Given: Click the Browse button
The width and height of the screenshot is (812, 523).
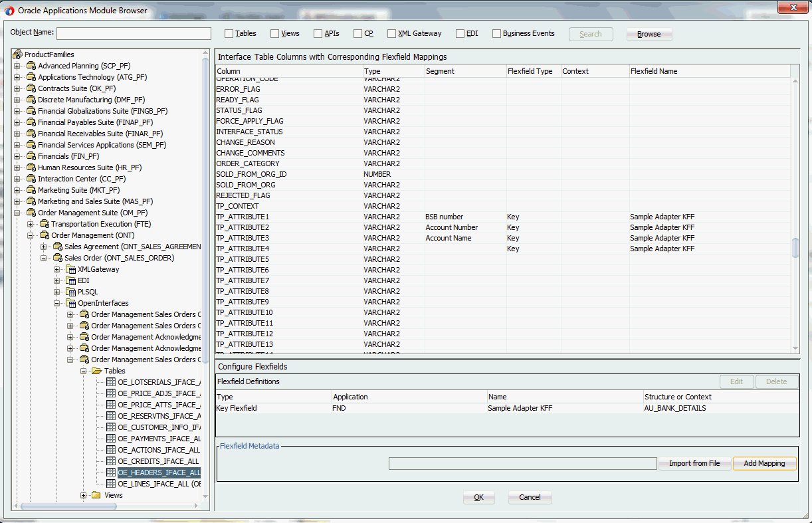Looking at the screenshot, I should (649, 35).
